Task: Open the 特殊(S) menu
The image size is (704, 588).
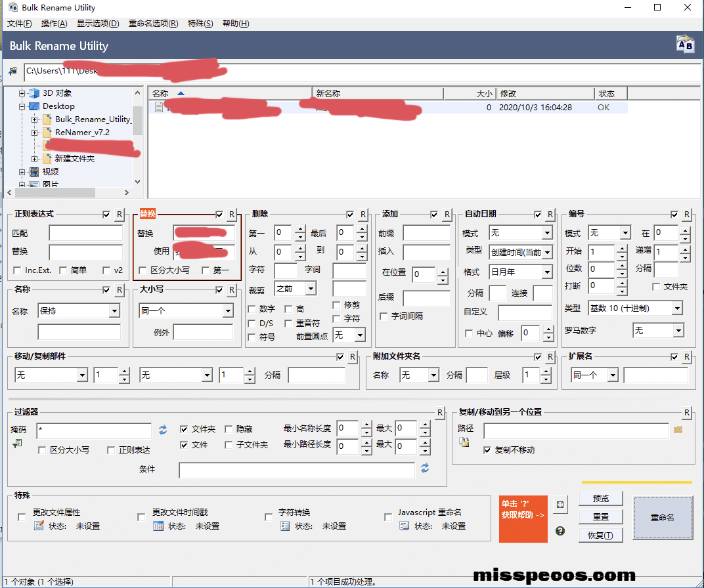Action: (200, 24)
